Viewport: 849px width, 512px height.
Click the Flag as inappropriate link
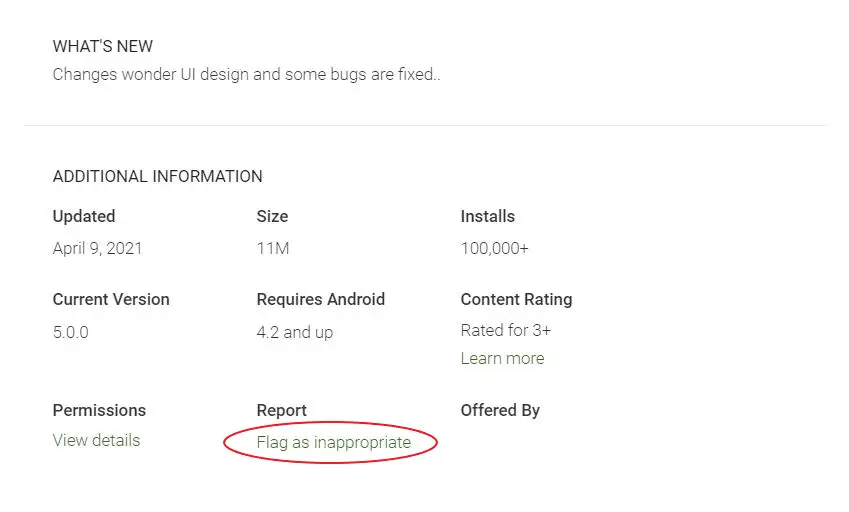point(334,442)
